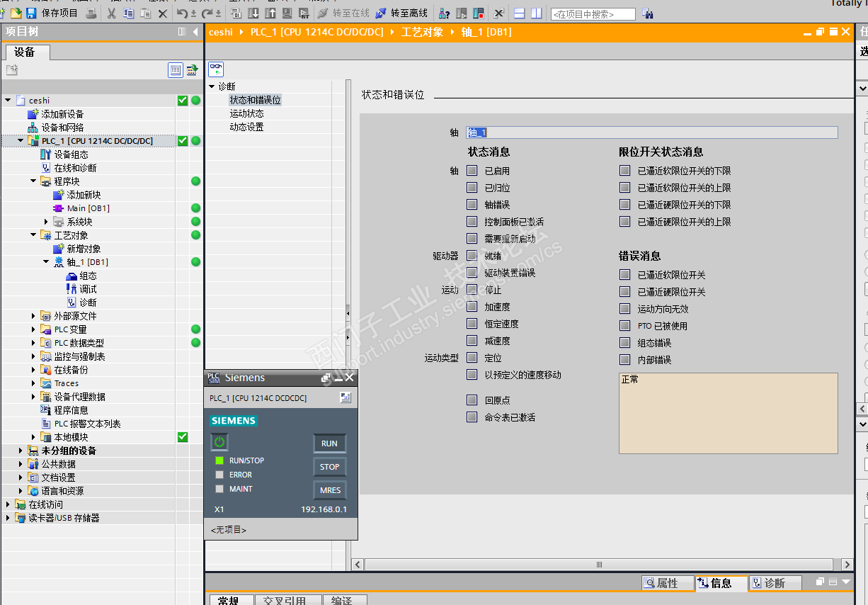The image size is (868, 605).
Task: Click the Copy toolbar icon
Action: tap(128, 13)
